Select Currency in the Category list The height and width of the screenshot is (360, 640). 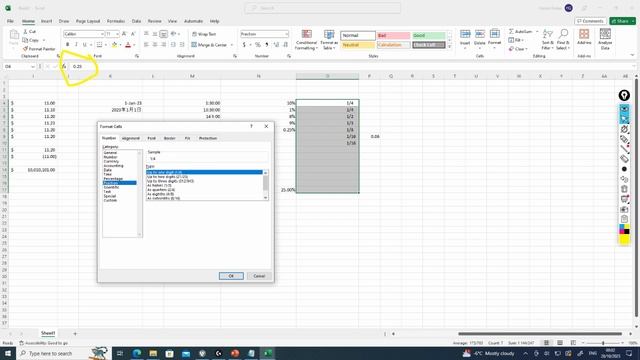(111, 161)
